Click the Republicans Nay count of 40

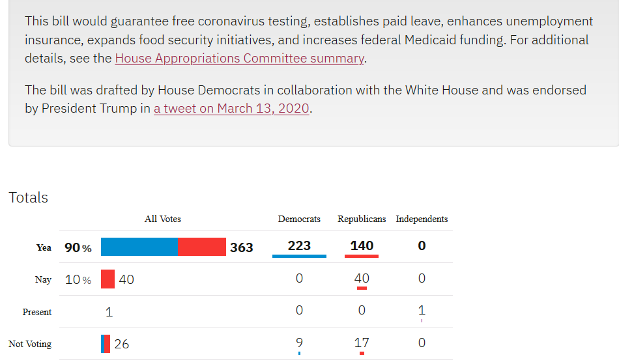tap(362, 278)
